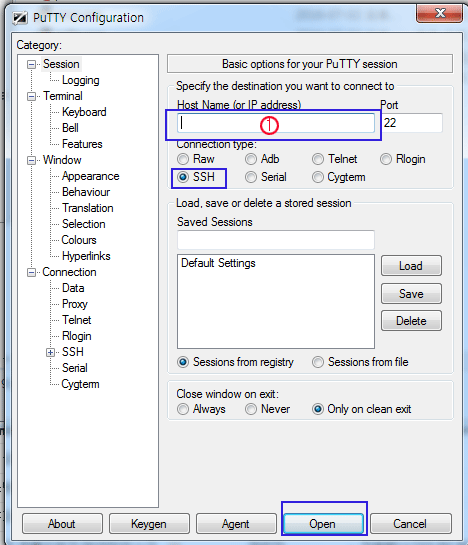
Task: Open the Proxy settings category
Action: (74, 304)
